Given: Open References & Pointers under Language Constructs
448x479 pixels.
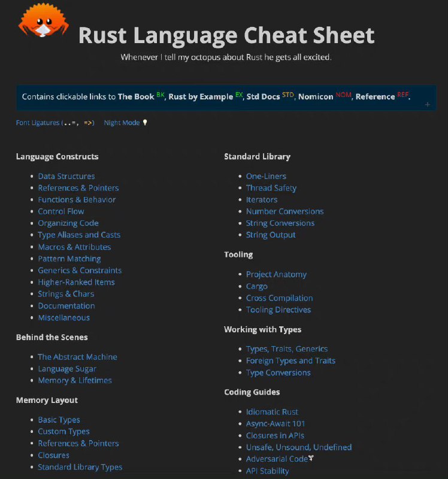Looking at the screenshot, I should pos(78,188).
